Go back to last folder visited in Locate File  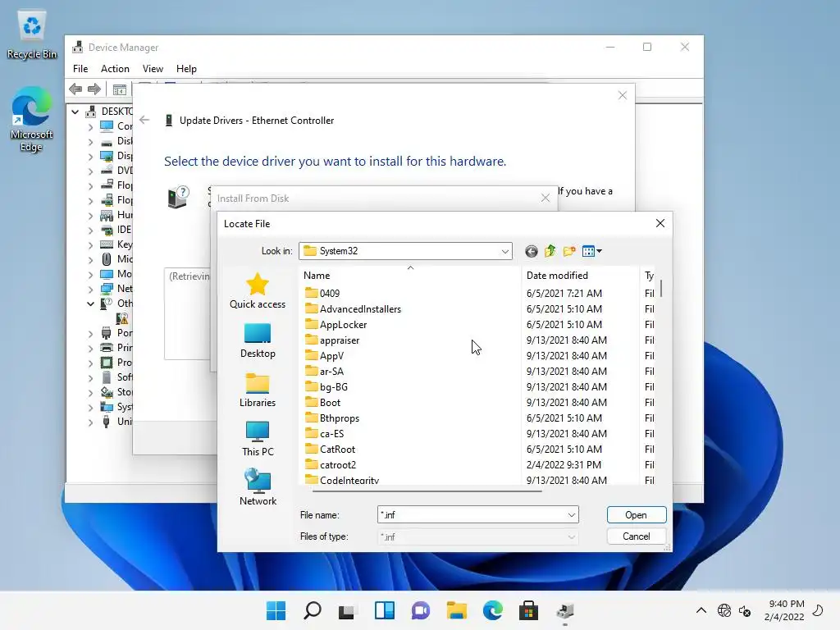click(531, 251)
